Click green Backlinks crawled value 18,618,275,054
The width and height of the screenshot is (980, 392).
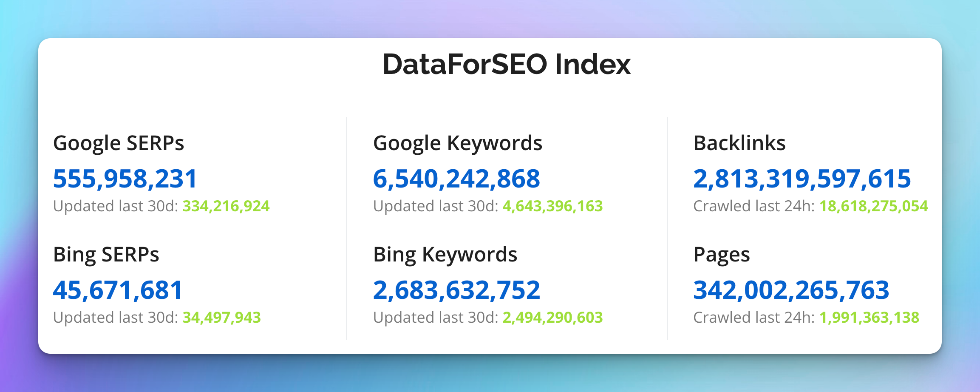(873, 206)
